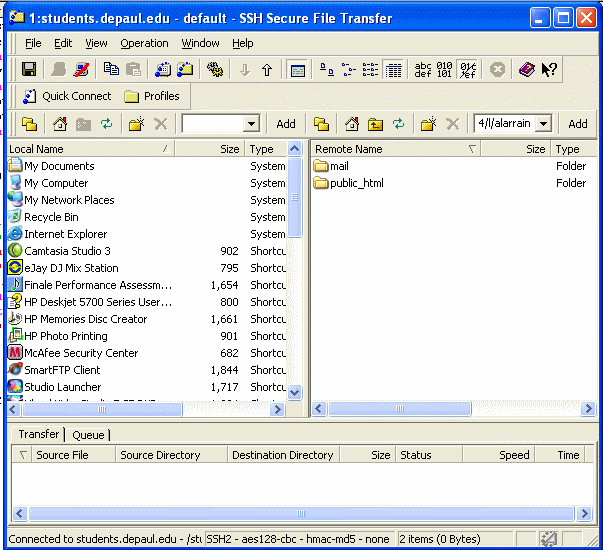Open the local path dropdown

tap(251, 124)
